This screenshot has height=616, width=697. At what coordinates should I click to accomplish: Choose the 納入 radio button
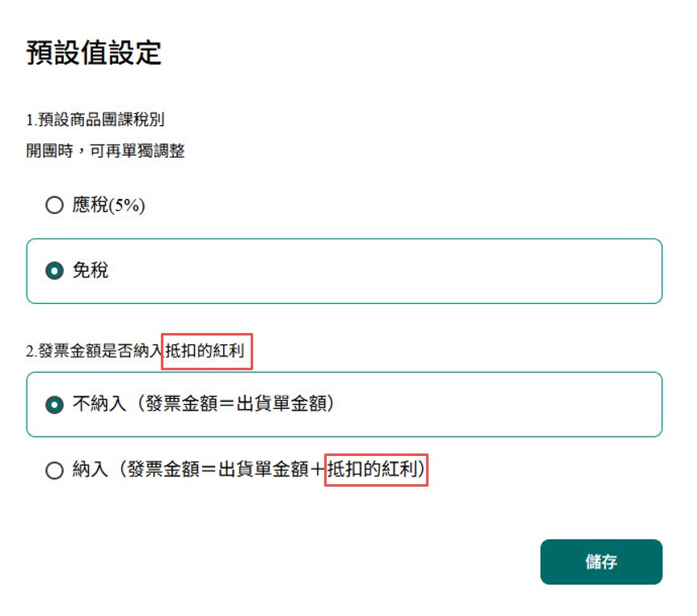click(x=54, y=470)
